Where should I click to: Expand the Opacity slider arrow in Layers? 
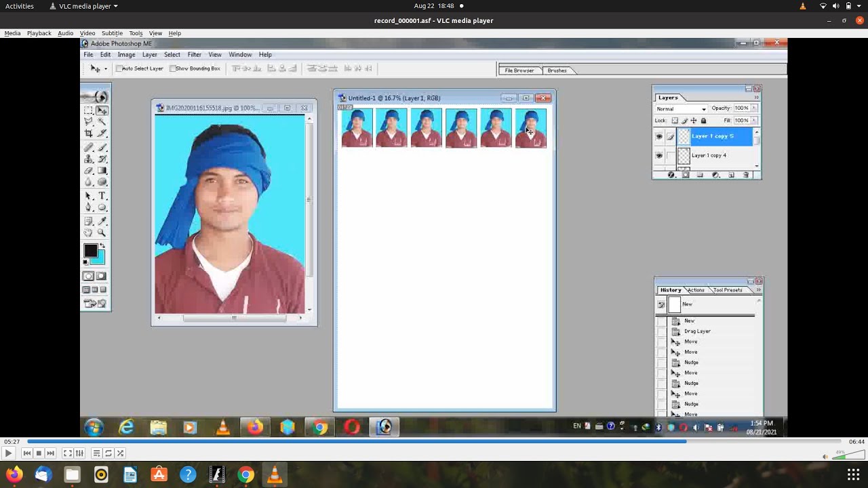[x=753, y=108]
